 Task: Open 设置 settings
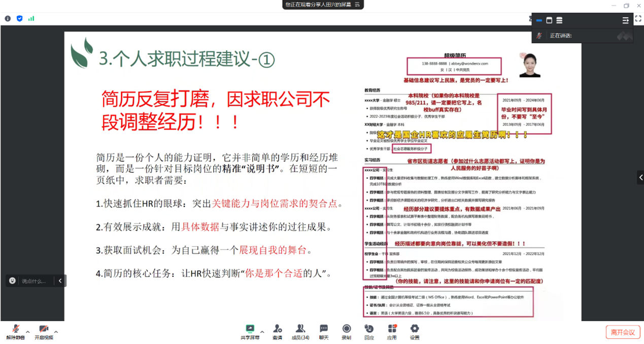415,332
